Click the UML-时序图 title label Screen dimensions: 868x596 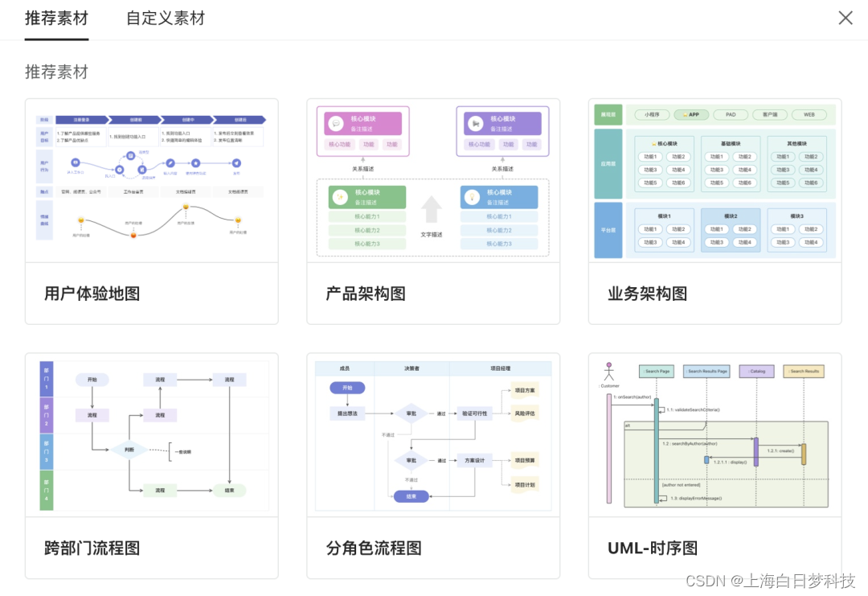coord(653,548)
